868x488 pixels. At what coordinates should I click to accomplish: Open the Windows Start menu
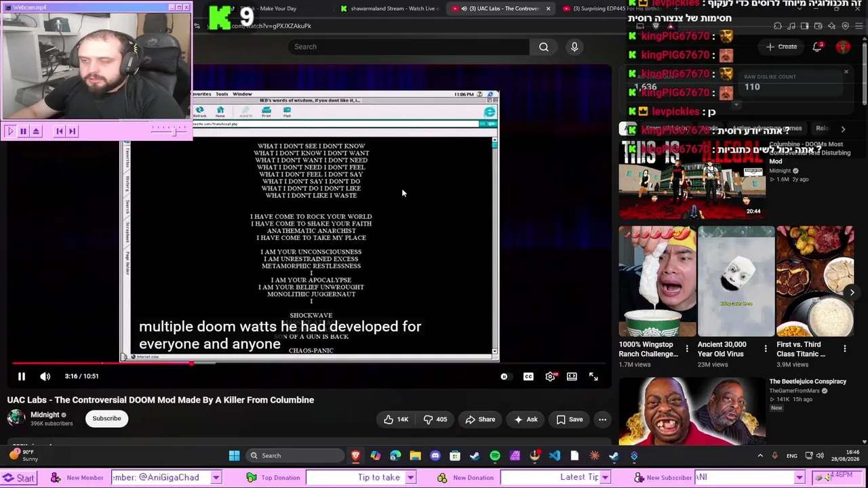tap(234, 455)
